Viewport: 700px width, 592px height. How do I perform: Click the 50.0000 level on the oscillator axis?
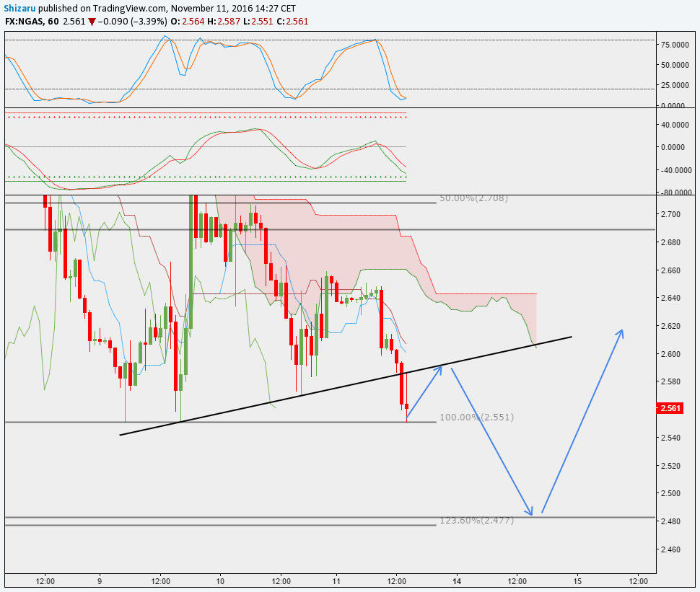[675, 65]
